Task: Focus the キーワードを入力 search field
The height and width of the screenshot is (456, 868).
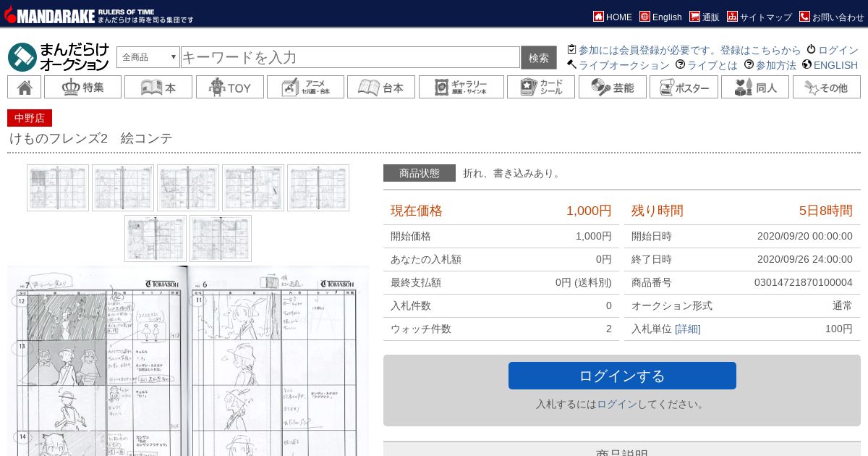Action: (350, 57)
